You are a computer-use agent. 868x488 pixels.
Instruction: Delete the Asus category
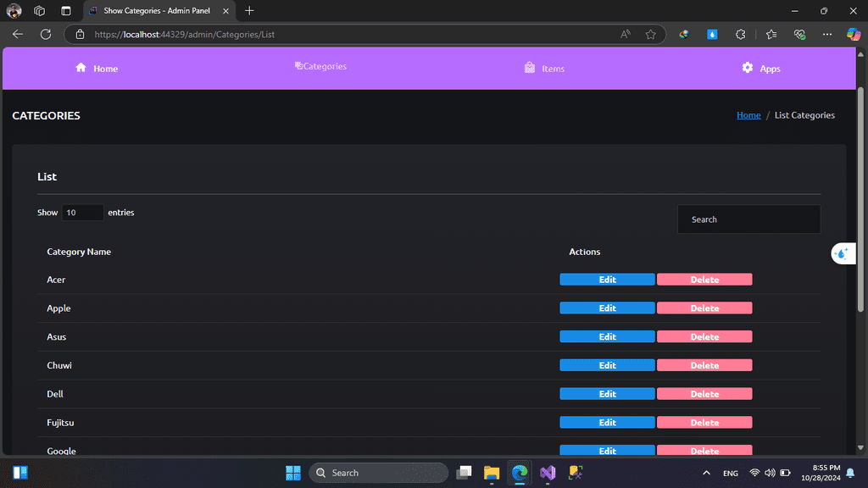pyautogui.click(x=704, y=336)
